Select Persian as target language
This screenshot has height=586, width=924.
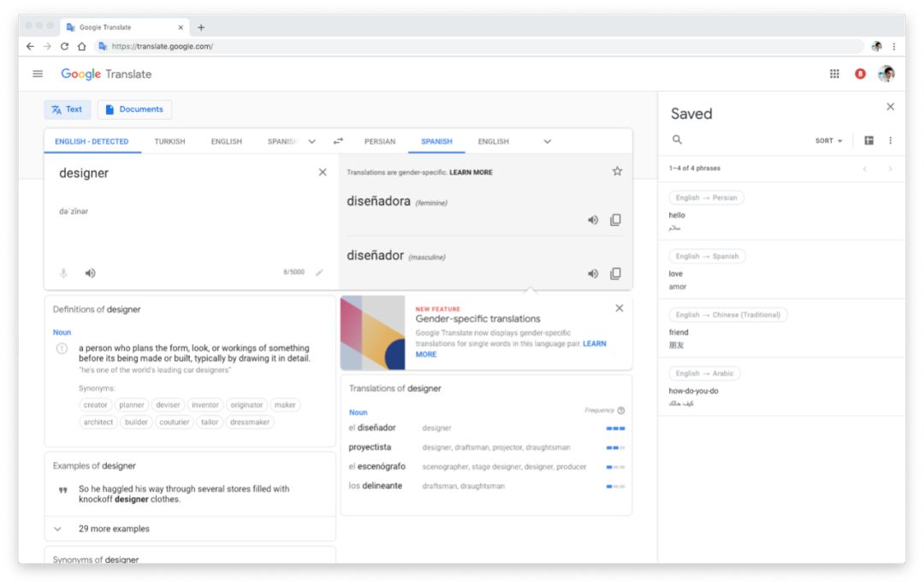click(x=380, y=141)
